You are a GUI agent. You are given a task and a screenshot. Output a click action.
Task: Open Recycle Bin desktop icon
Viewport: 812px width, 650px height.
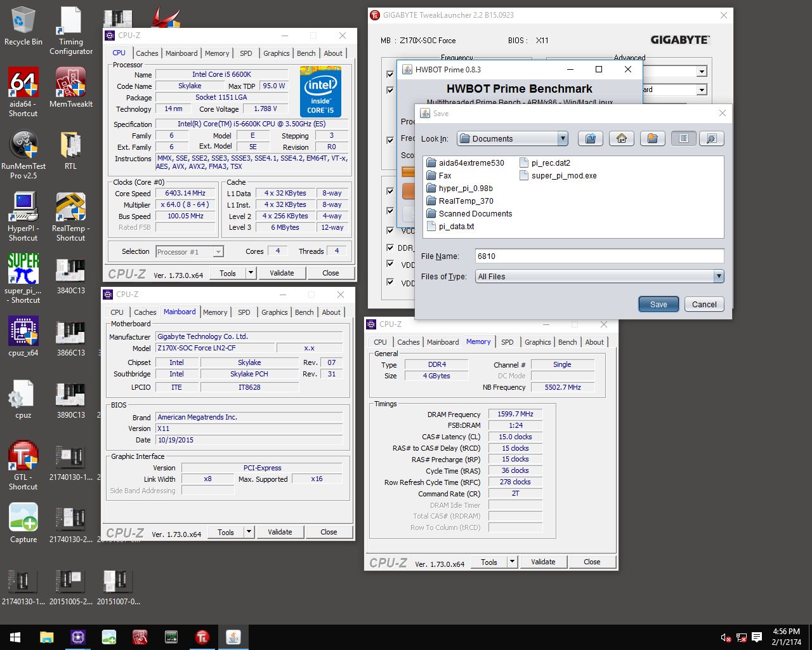click(23, 26)
